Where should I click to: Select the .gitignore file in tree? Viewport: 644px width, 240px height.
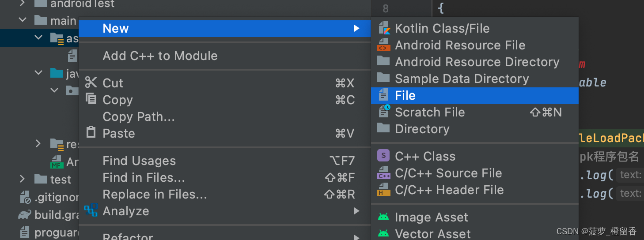click(x=55, y=198)
